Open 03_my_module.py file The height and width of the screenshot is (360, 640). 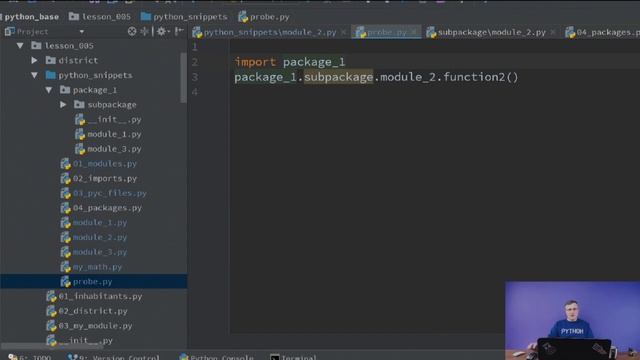pyautogui.click(x=89, y=326)
